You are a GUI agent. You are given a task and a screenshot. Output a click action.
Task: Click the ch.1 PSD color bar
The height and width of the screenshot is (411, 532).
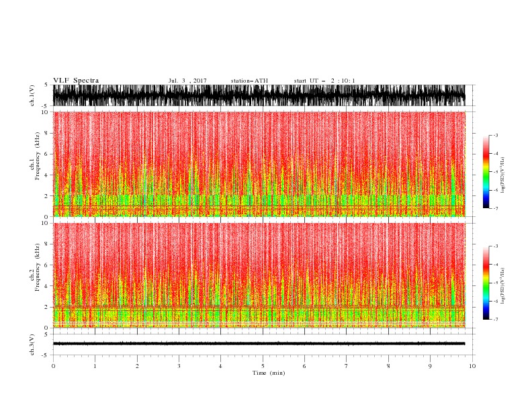coord(486,172)
